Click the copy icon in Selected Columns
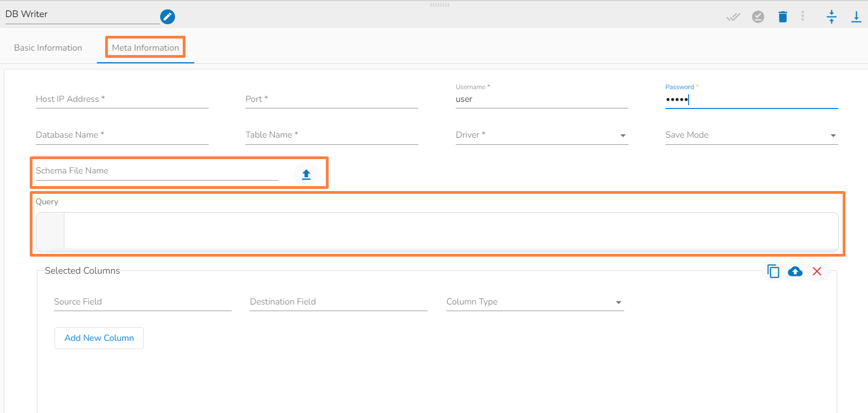This screenshot has height=413, width=868. click(x=773, y=271)
